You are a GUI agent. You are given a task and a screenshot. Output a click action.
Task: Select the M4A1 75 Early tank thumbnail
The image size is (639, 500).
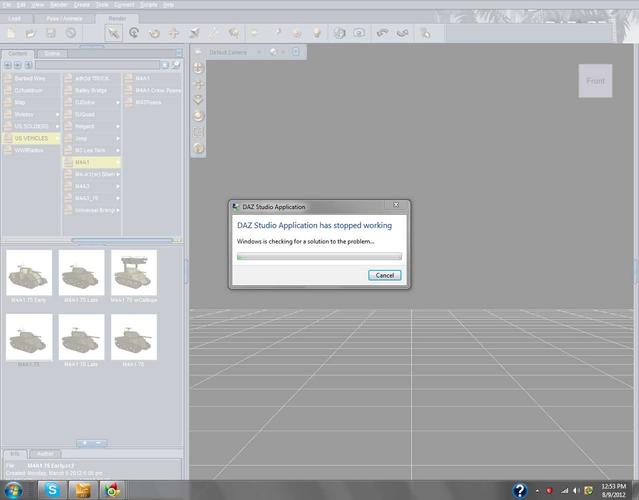[29, 273]
